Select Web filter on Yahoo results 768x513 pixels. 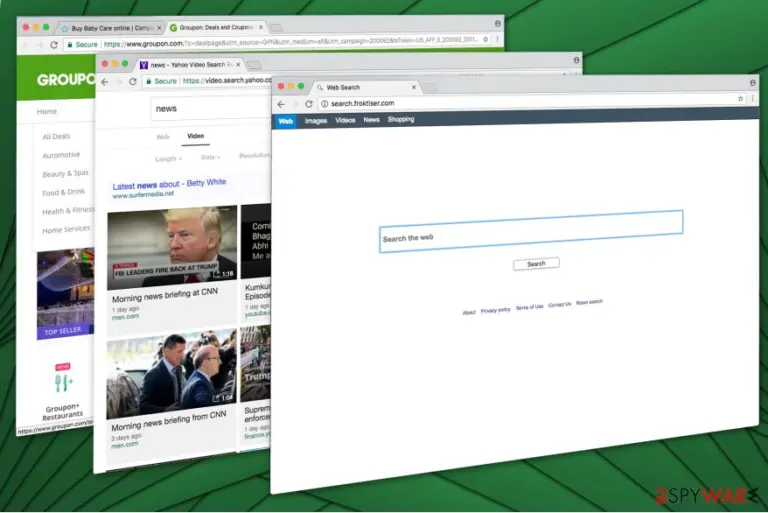[163, 137]
